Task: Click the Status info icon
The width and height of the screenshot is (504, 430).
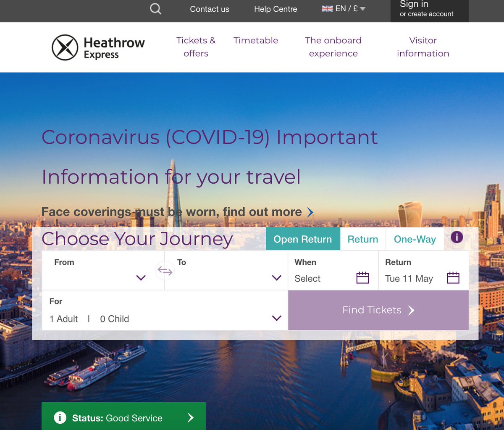Action: [x=60, y=417]
